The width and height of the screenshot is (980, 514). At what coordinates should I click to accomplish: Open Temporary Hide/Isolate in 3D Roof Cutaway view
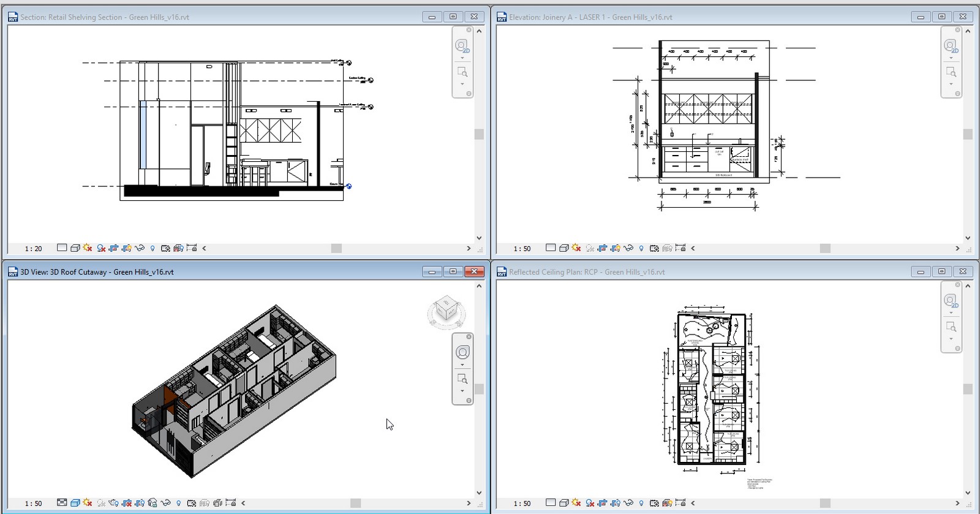(165, 503)
